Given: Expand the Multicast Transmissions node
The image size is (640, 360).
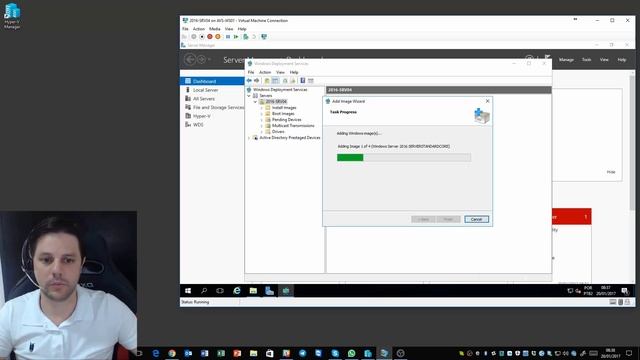Looking at the screenshot, I should click(x=262, y=126).
